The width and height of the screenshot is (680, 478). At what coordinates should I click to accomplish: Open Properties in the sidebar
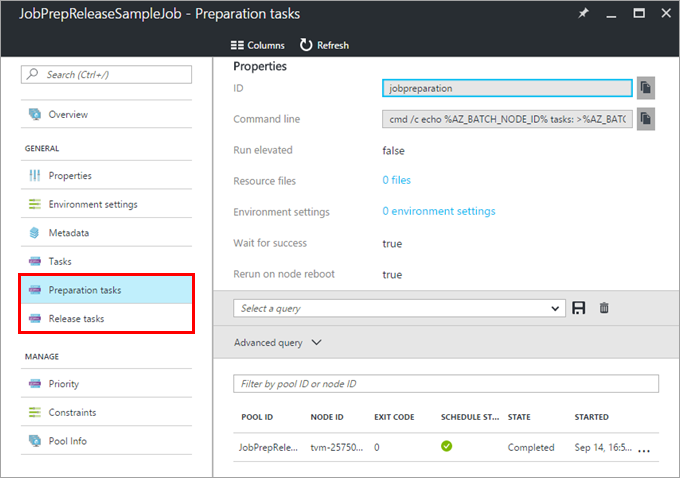pos(69,175)
